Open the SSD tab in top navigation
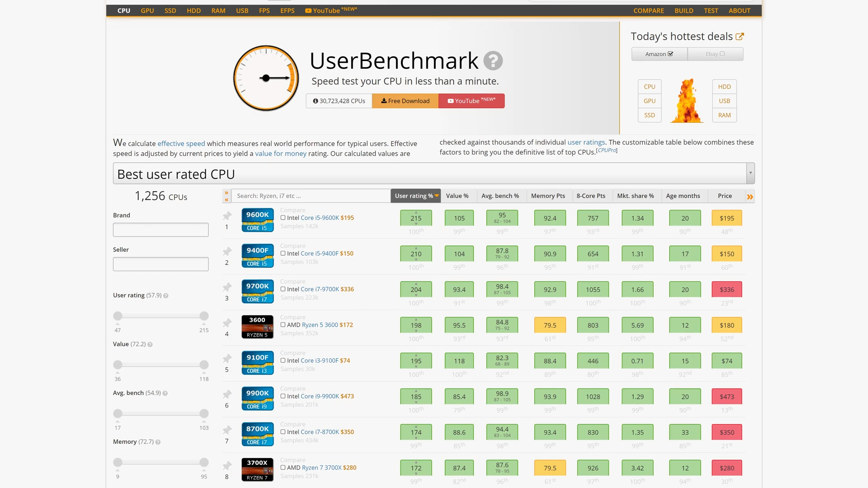 click(x=170, y=10)
